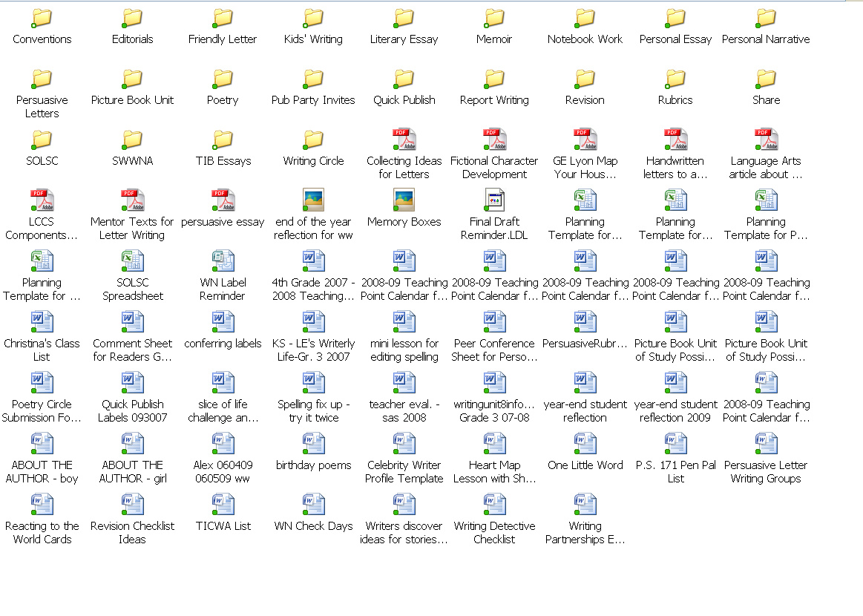Select the persuasive essay PDF file
The image size is (863, 616).
pos(223,201)
